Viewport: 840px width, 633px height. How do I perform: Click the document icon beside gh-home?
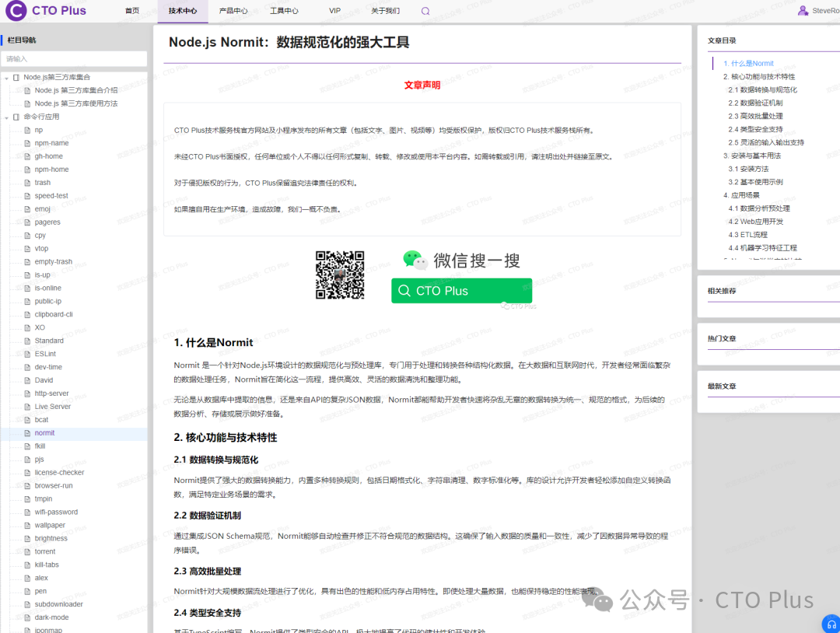tap(27, 156)
